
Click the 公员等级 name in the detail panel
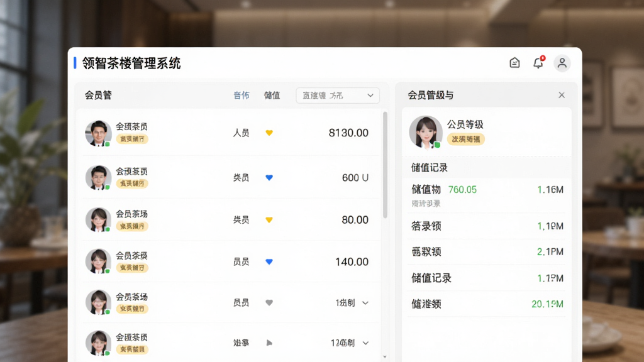coord(465,124)
